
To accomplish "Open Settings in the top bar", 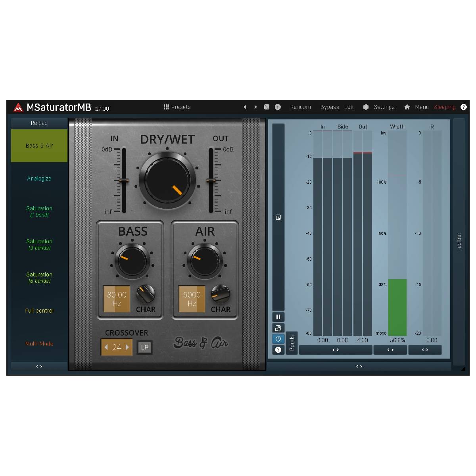I will click(384, 107).
